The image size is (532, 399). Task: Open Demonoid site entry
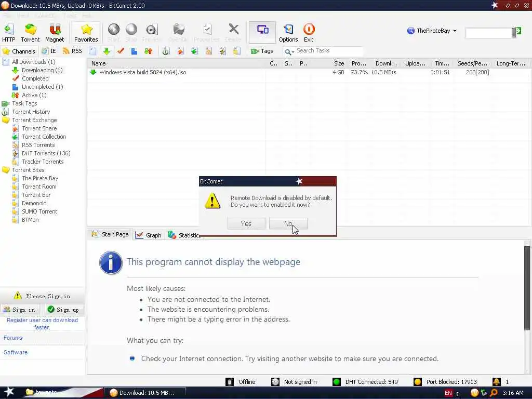(34, 203)
